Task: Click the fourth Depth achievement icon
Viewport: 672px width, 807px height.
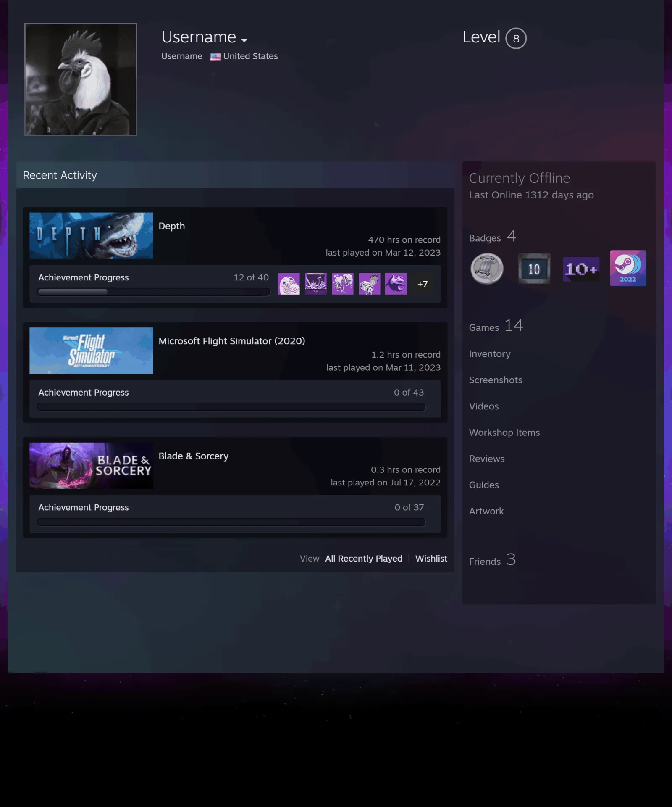Action: 370,284
